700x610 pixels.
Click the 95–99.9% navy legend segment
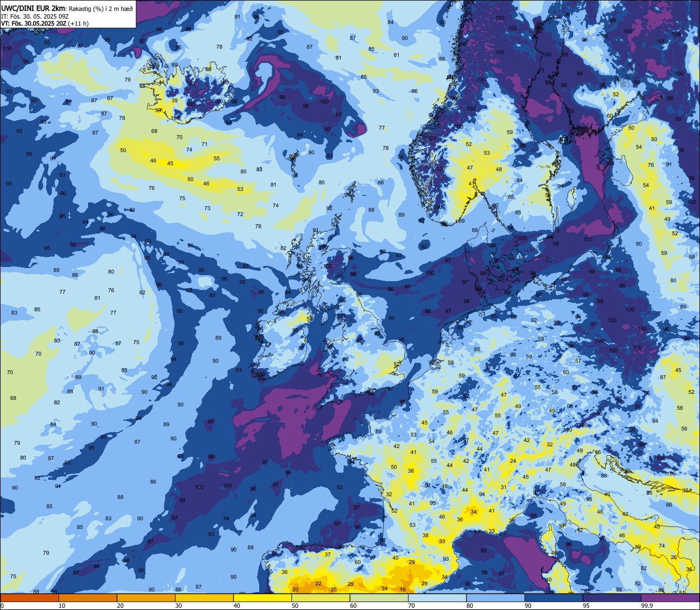point(612,597)
